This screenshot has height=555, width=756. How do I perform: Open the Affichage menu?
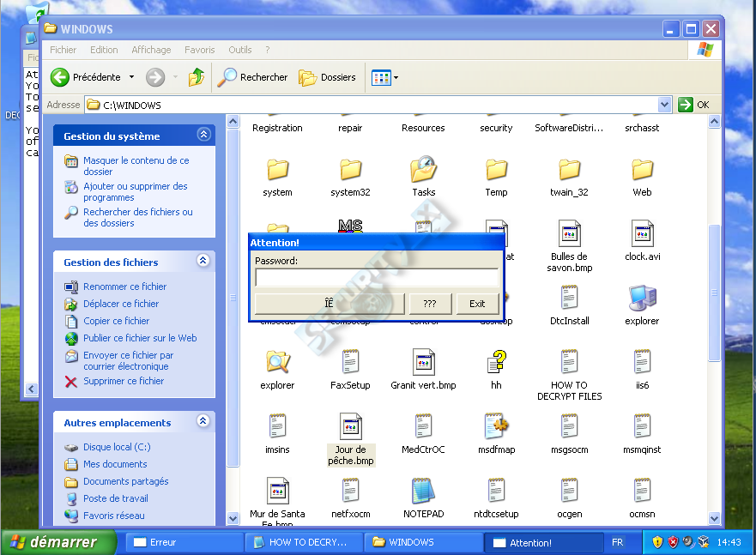151,50
